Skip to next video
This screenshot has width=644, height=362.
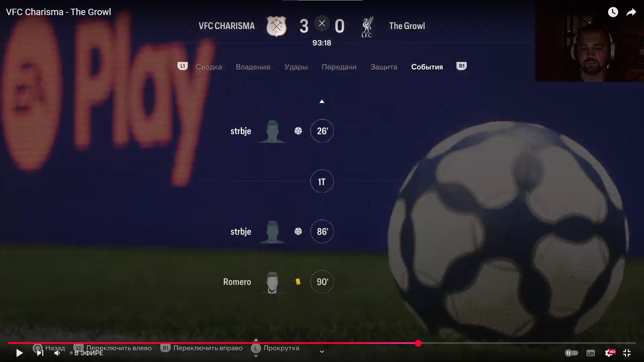point(40,353)
